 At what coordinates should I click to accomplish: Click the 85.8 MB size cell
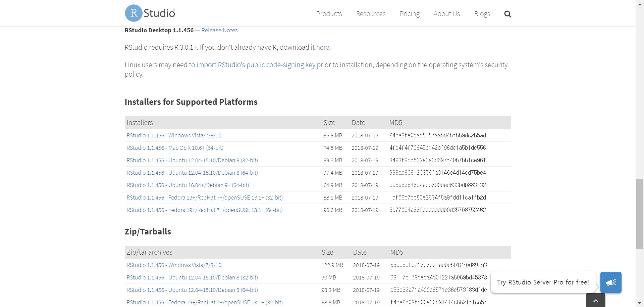point(333,135)
